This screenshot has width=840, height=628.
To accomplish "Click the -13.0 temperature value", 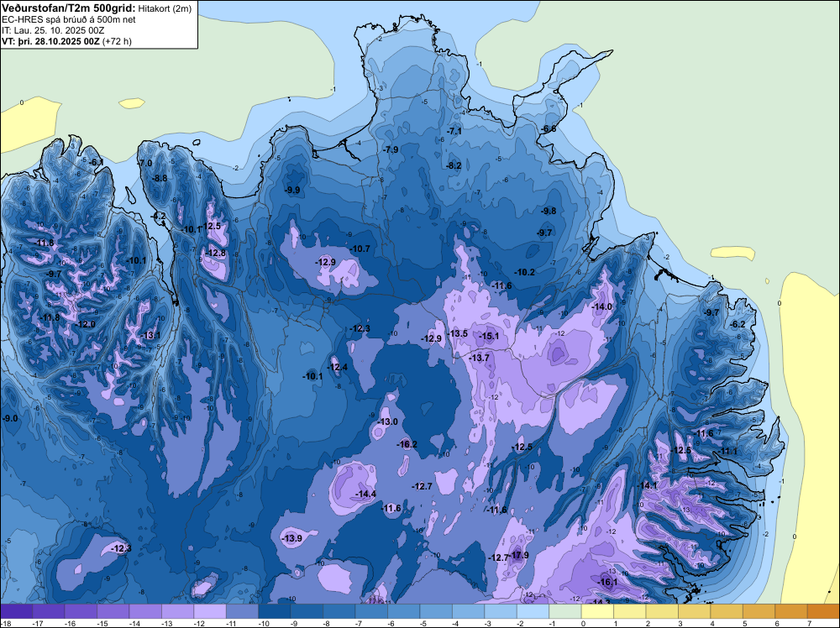I will click(388, 421).
